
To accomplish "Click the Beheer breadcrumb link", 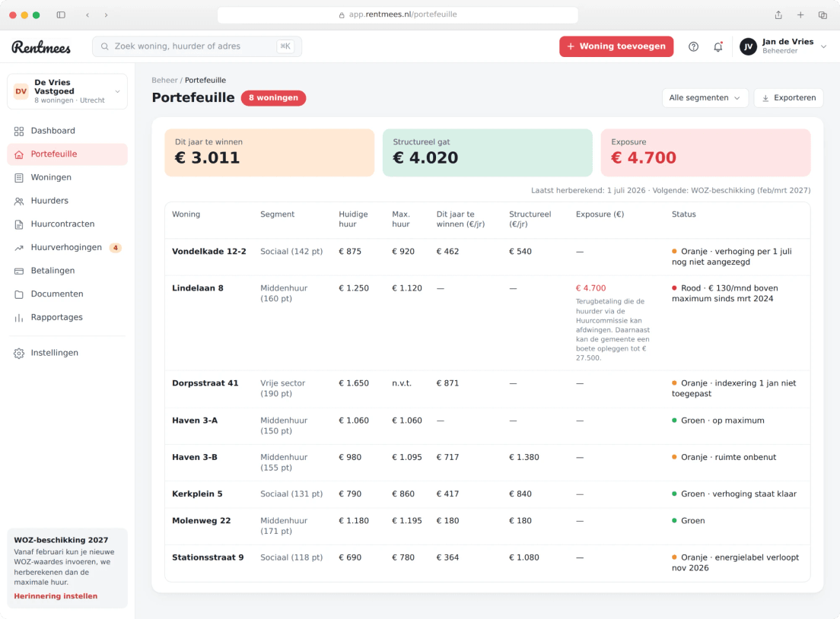I will [164, 81].
